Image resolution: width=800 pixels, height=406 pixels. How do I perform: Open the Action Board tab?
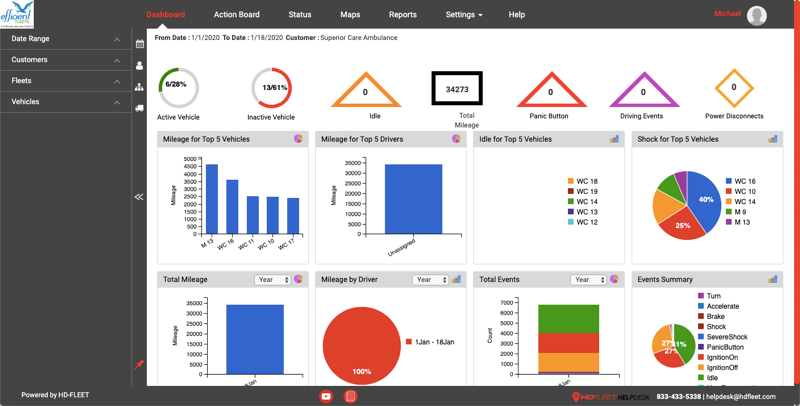(x=237, y=14)
